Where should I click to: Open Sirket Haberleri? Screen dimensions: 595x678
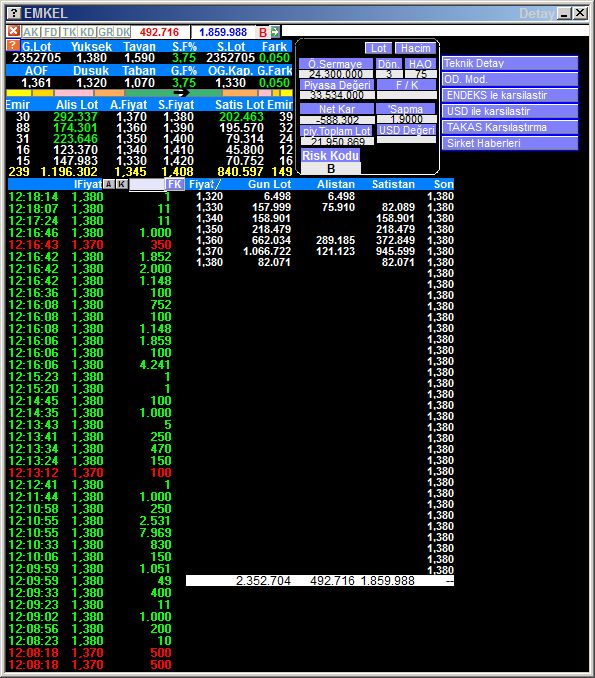[510, 144]
